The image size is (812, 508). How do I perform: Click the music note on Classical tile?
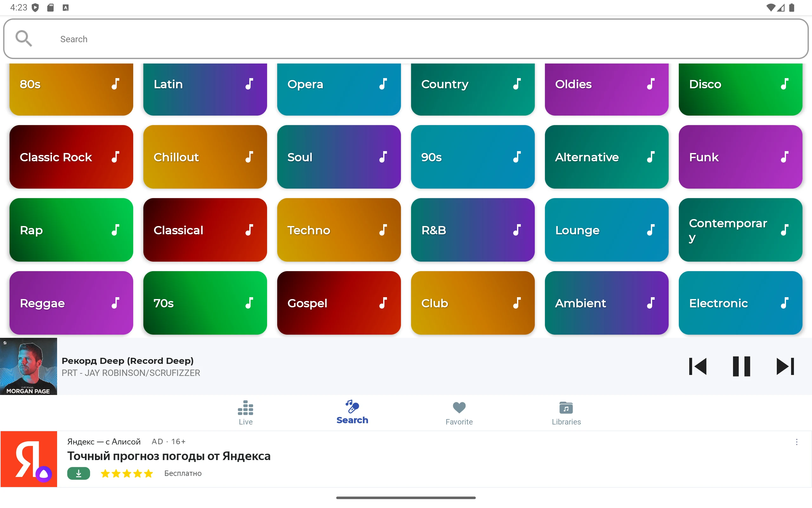249,230
